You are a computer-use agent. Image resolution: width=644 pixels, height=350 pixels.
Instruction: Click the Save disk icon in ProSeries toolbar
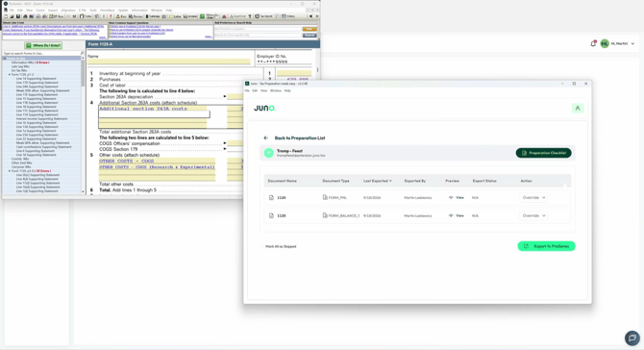(x=18, y=16)
